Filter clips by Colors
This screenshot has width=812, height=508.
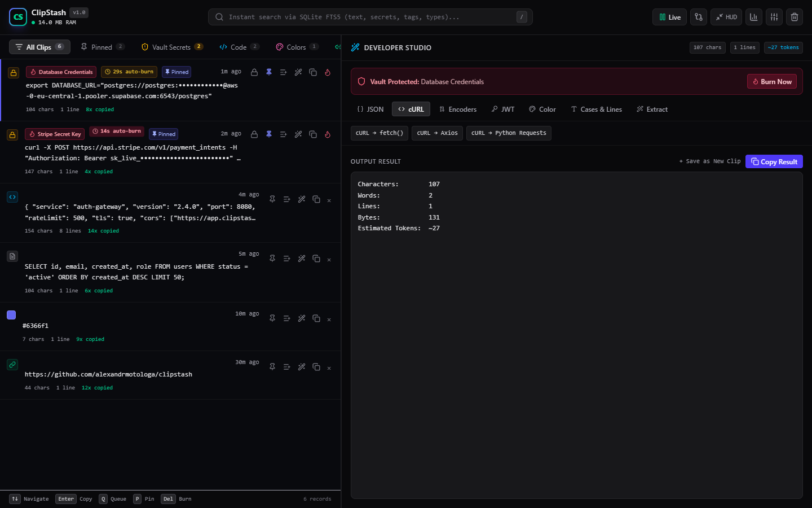[x=297, y=47]
